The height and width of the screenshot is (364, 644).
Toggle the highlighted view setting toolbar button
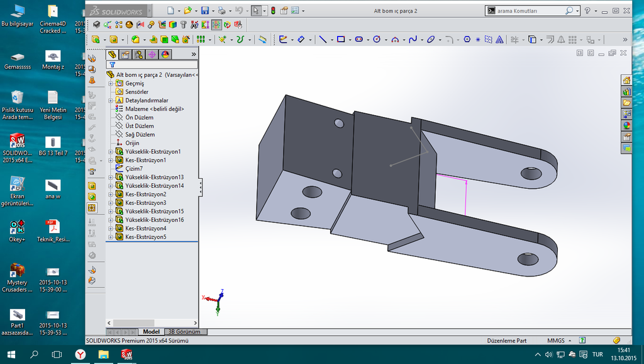coord(216,25)
